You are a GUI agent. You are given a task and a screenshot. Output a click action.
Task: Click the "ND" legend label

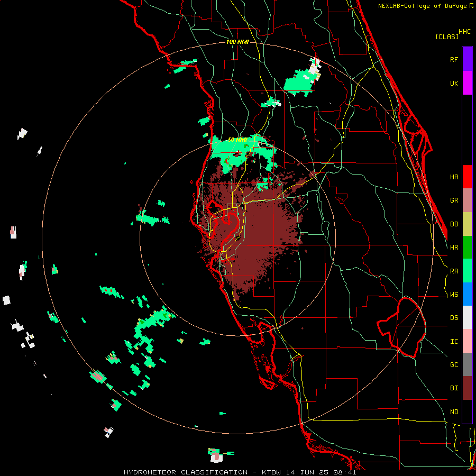pos(454,412)
